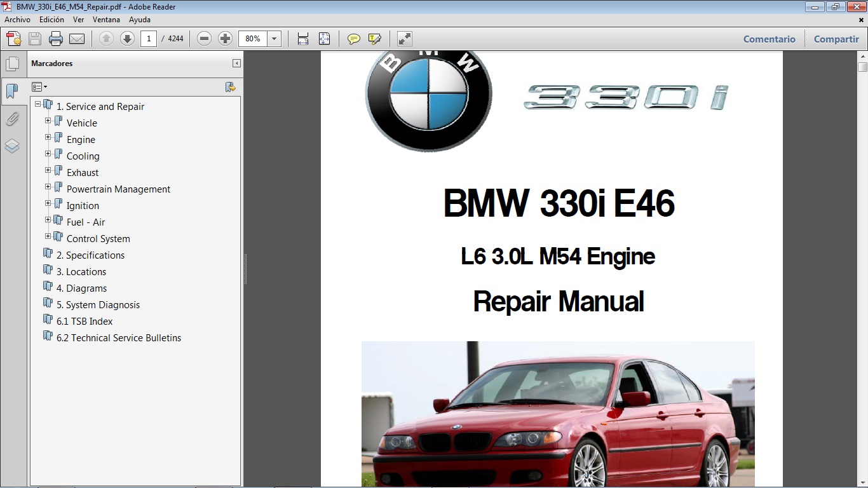This screenshot has height=488, width=868.
Task: Click the 80% zoom value field
Action: (254, 39)
